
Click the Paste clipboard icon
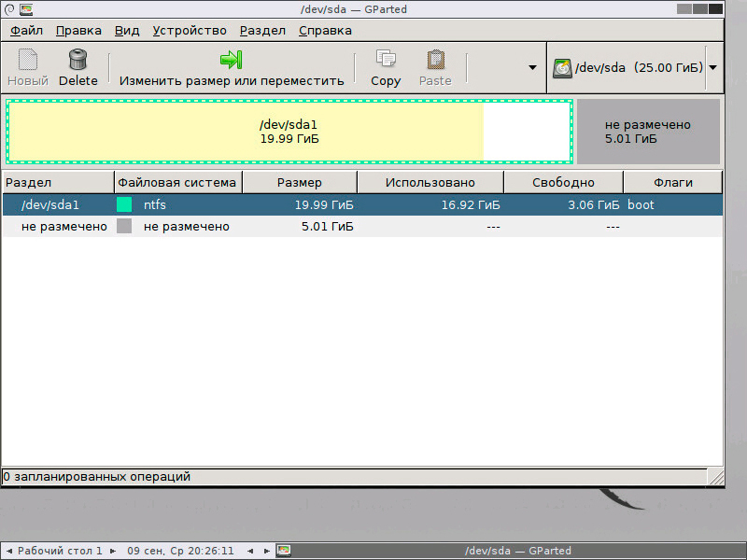tap(435, 60)
